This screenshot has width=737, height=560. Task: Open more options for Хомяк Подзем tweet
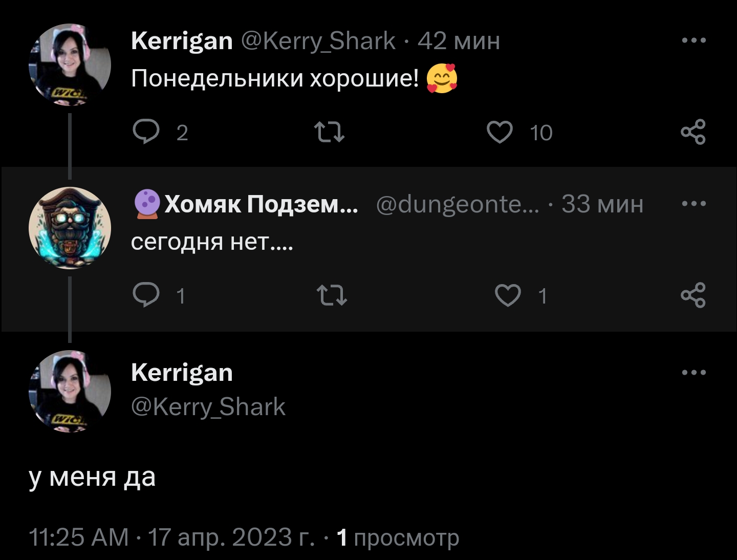click(x=695, y=203)
